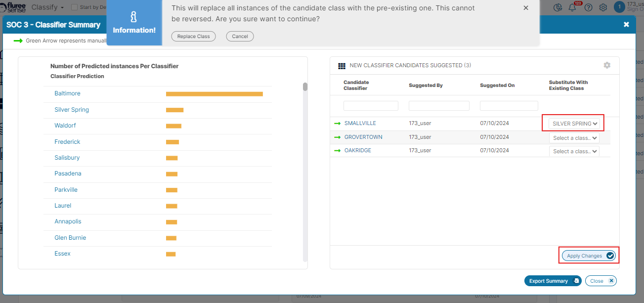Open the SILVER SPRING substitute class dropdown
The image size is (644, 303).
[x=574, y=124]
